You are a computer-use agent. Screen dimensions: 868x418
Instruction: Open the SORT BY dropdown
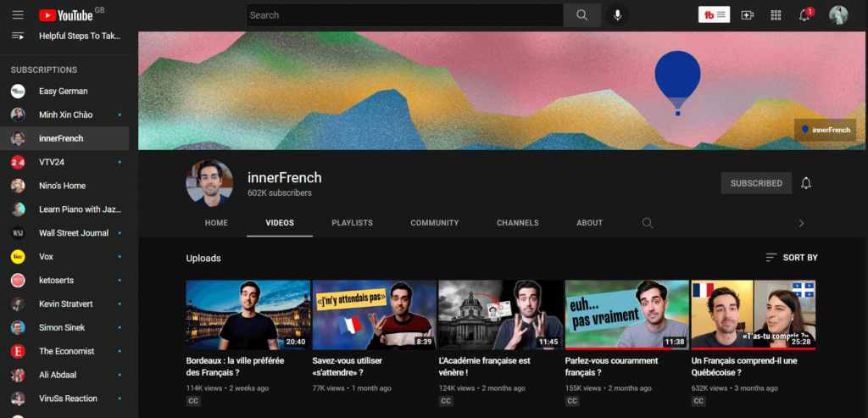(792, 258)
